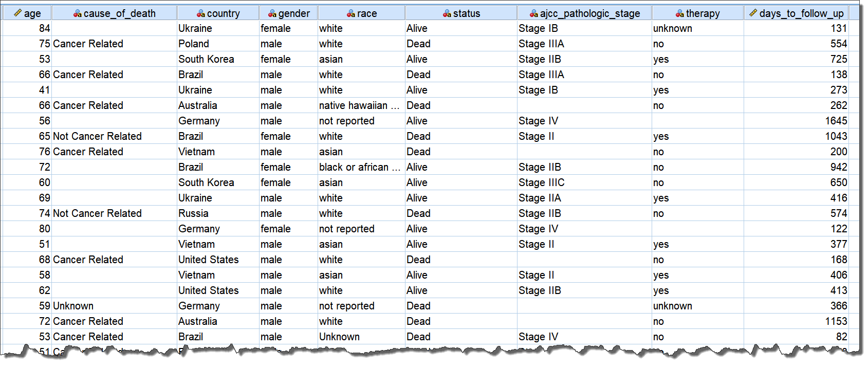This screenshot has height=367, width=868.
Task: Click the ruler icon beside days_to_follow_up
Action: 753,13
